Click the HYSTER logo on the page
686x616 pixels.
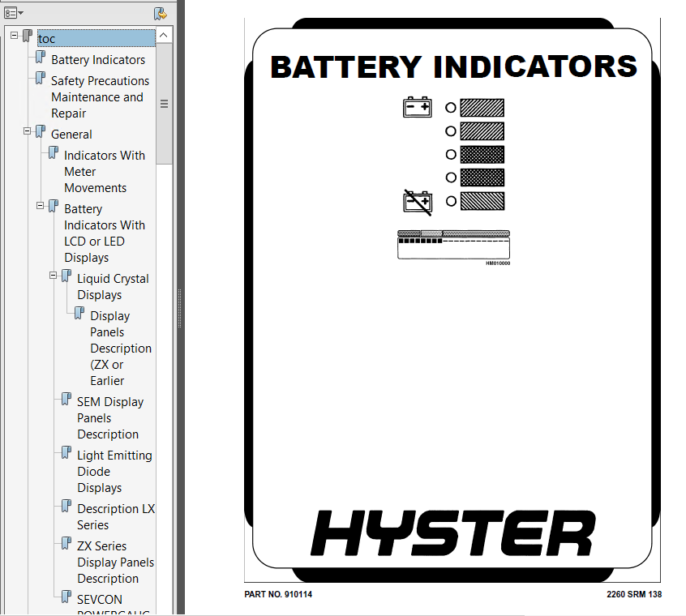pyautogui.click(x=453, y=533)
